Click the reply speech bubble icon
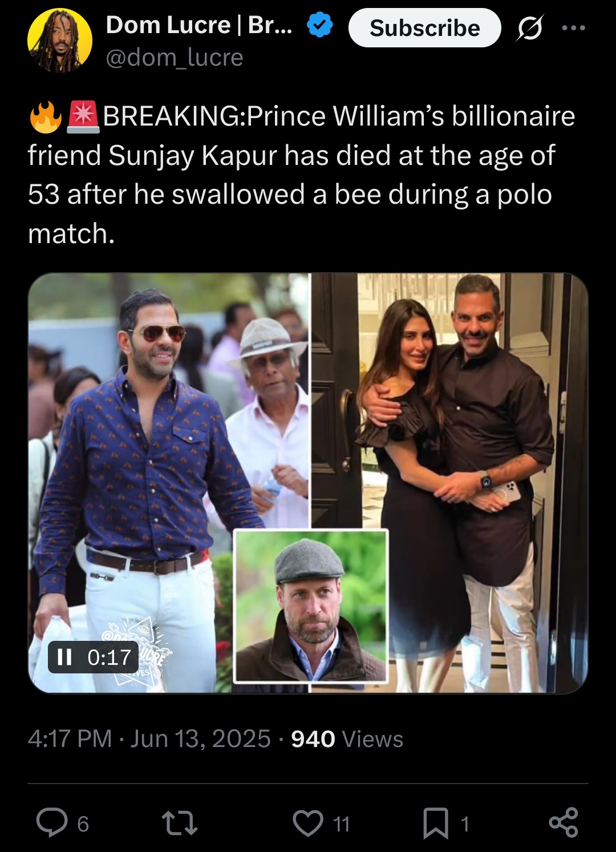Viewport: 616px width, 852px height. point(51,823)
